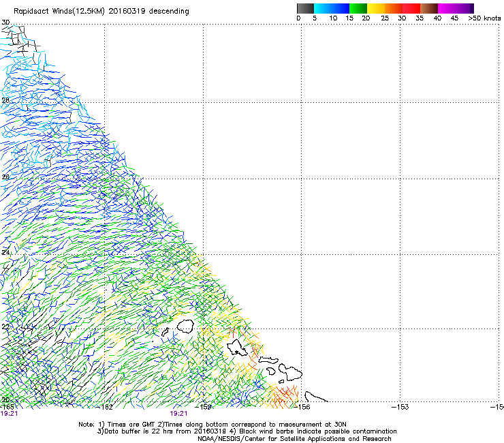Click the brown 35-40 knots legend segment
This screenshot has height=443, width=504.
429,8
